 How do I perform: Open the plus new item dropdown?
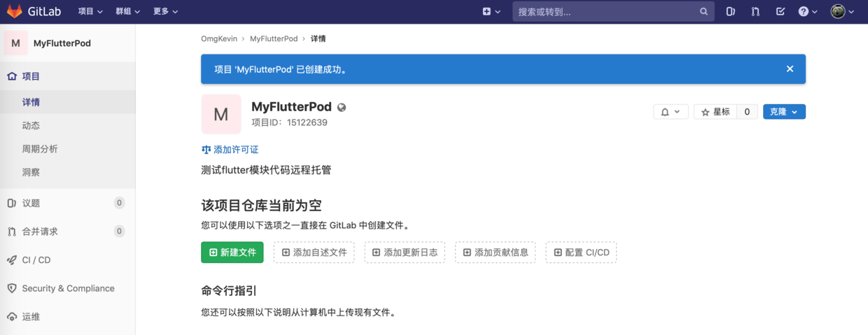point(491,12)
